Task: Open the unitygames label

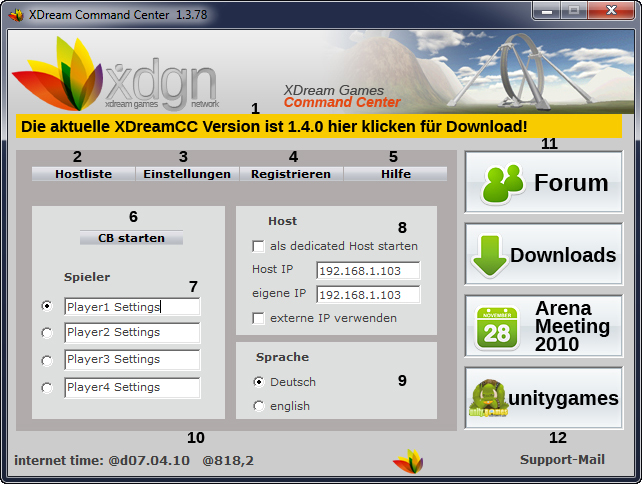Action: coord(563,398)
